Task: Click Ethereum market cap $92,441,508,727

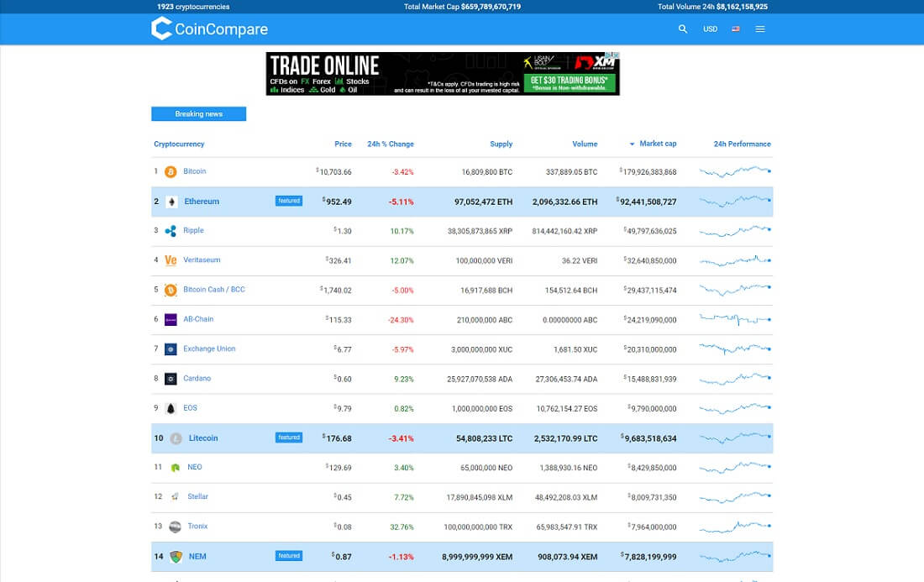Action: click(646, 202)
